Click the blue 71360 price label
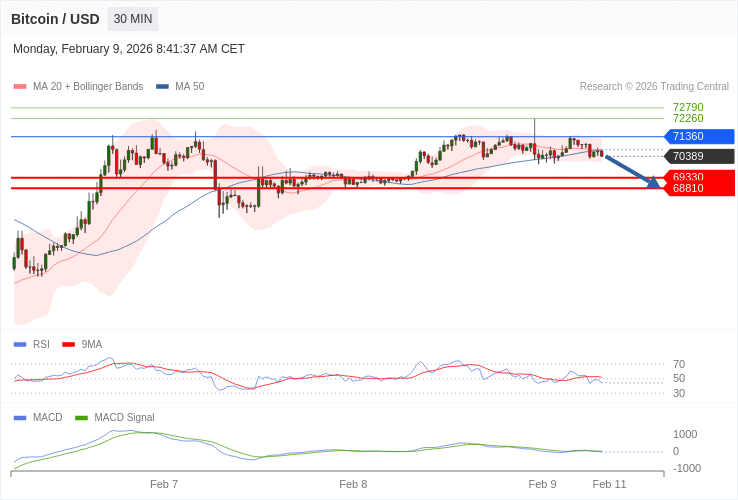Viewport: 738px width, 500px height. 699,136
